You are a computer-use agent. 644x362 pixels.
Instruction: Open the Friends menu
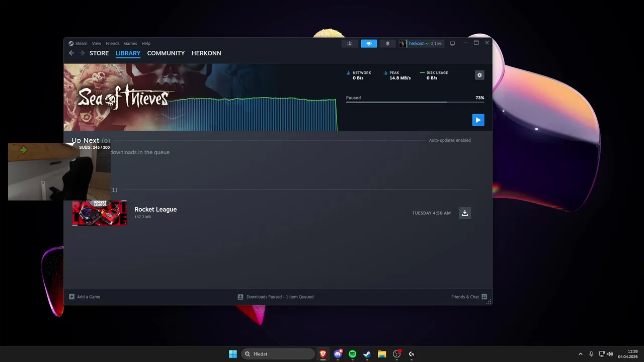pos(113,43)
